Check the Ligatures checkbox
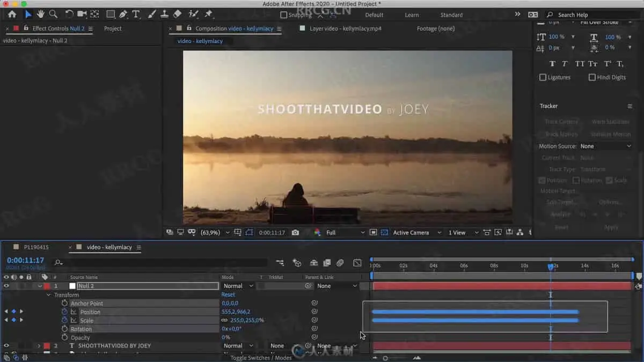The image size is (644, 362). point(543,77)
